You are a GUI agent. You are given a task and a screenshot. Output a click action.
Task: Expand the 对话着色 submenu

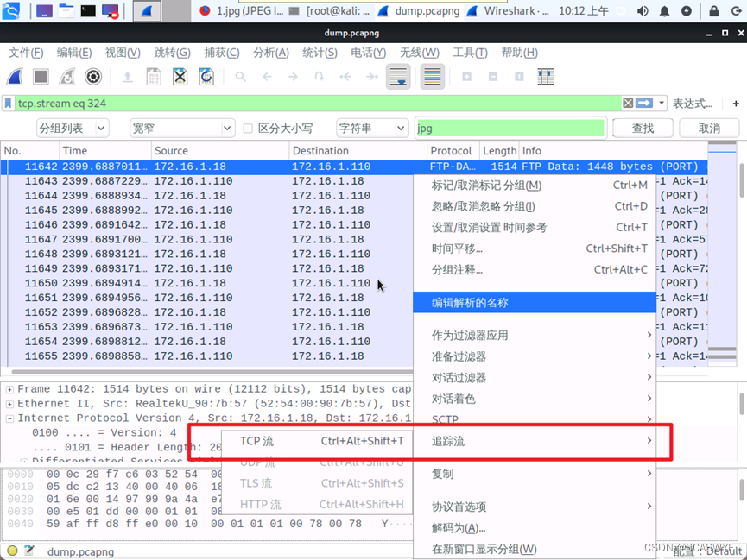(x=535, y=399)
